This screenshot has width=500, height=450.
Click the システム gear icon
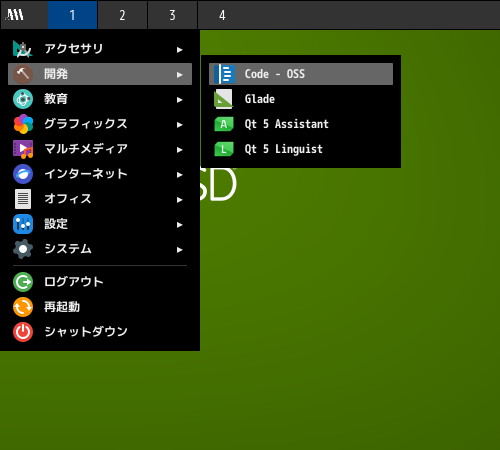click(23, 249)
